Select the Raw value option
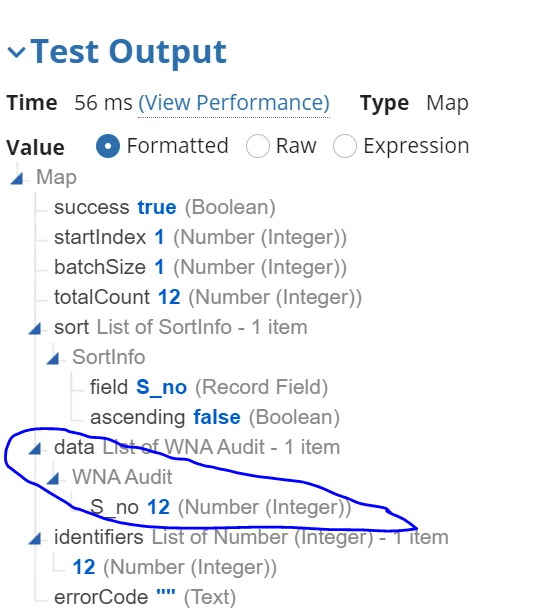Image resolution: width=546 pixels, height=615 pixels. [x=258, y=146]
